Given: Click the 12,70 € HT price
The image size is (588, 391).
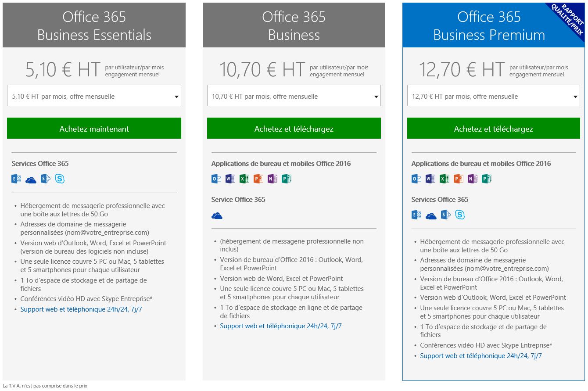Looking at the screenshot, I should click(x=462, y=70).
